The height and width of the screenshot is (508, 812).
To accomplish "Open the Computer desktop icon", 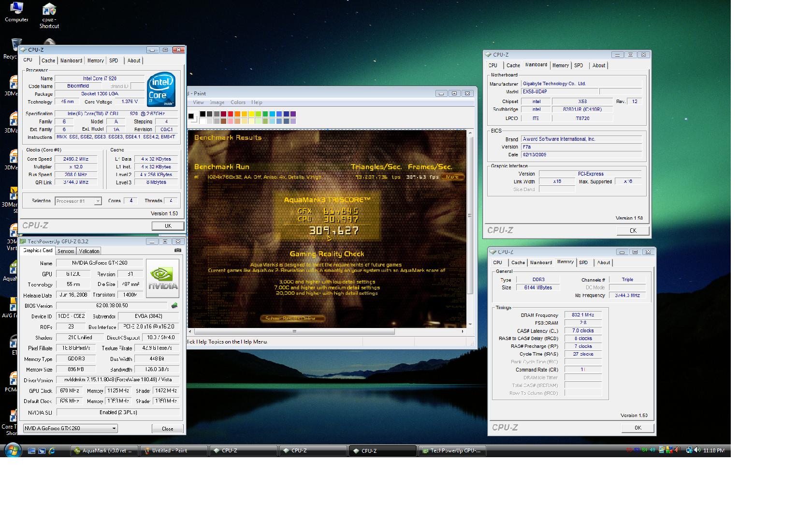I will 16,12.
